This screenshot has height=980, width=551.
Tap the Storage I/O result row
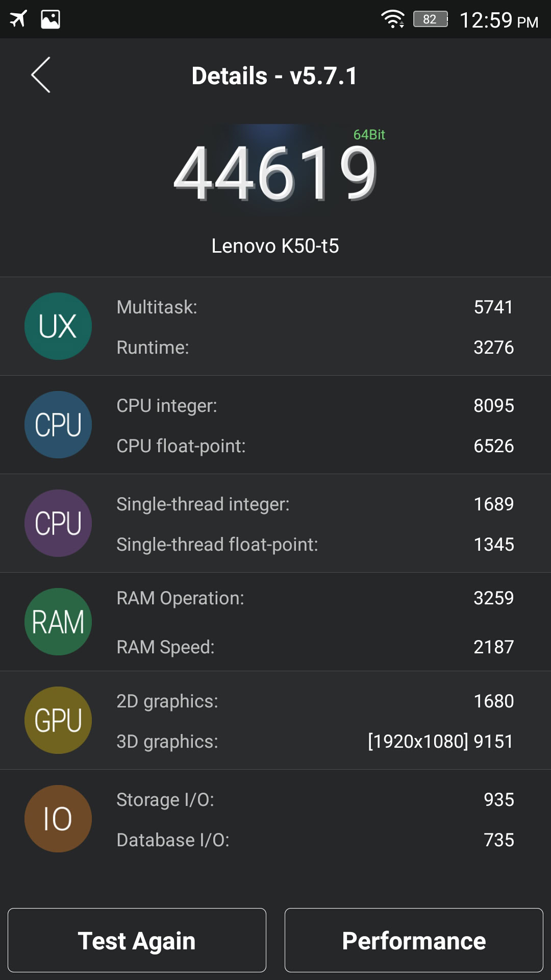click(314, 800)
